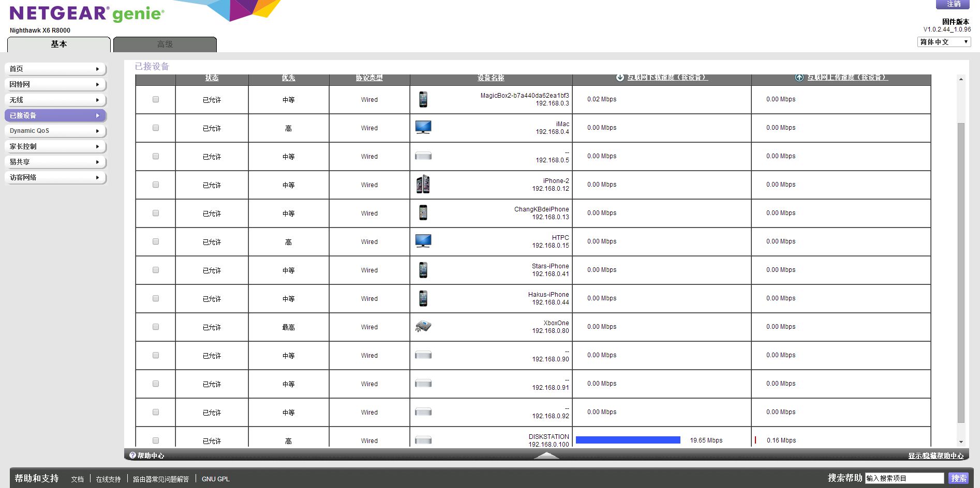Expand the 易共享 menu arrow
Viewport: 980px width, 488px height.
(97, 162)
